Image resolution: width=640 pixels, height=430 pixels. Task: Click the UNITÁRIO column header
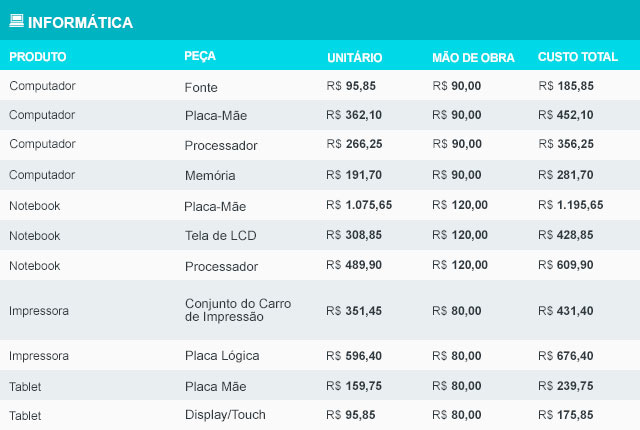[x=354, y=58]
